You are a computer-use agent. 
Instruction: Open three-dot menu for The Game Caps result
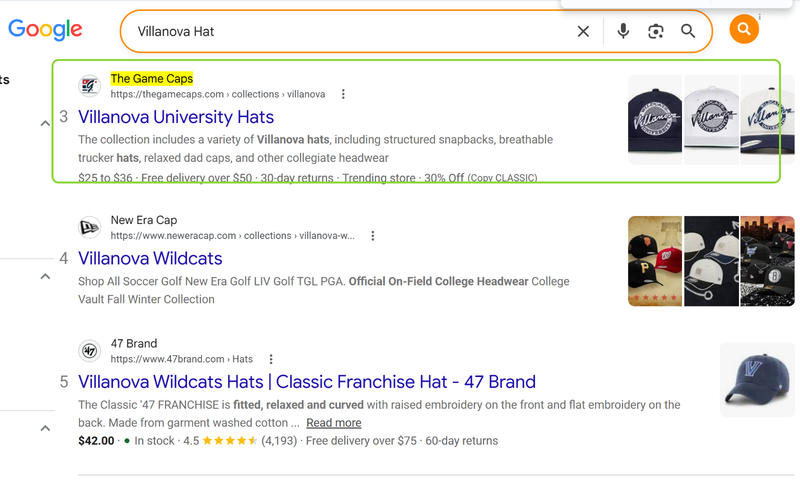point(343,94)
